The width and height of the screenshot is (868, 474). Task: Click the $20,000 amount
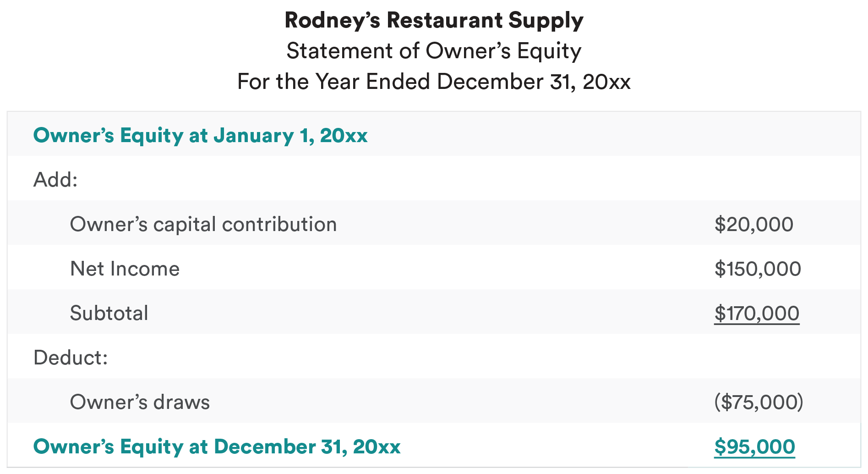(x=753, y=224)
